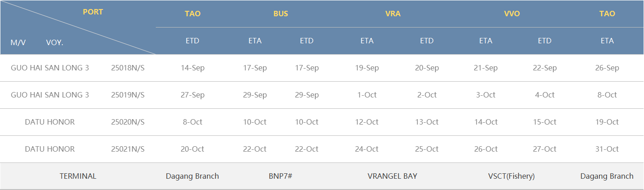Image resolution: width=644 pixels, height=190 pixels.
Task: Select voyage 25020N/S cell
Action: (x=128, y=122)
